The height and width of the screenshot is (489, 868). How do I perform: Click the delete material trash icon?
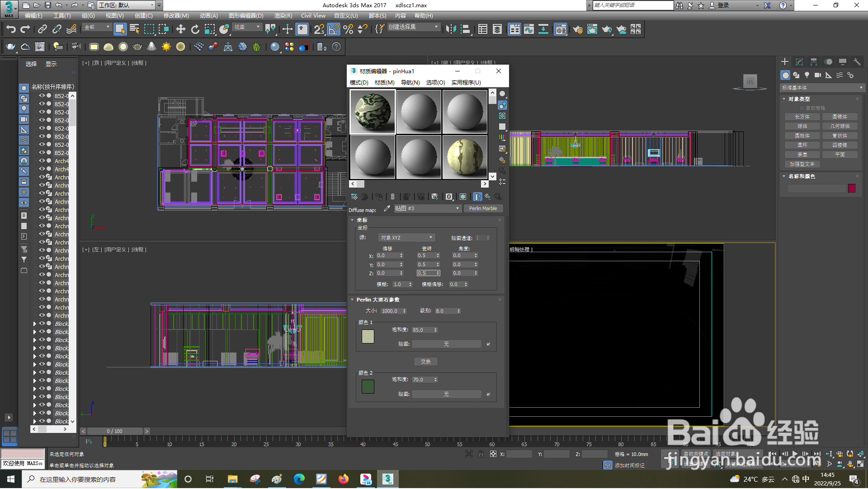point(392,197)
